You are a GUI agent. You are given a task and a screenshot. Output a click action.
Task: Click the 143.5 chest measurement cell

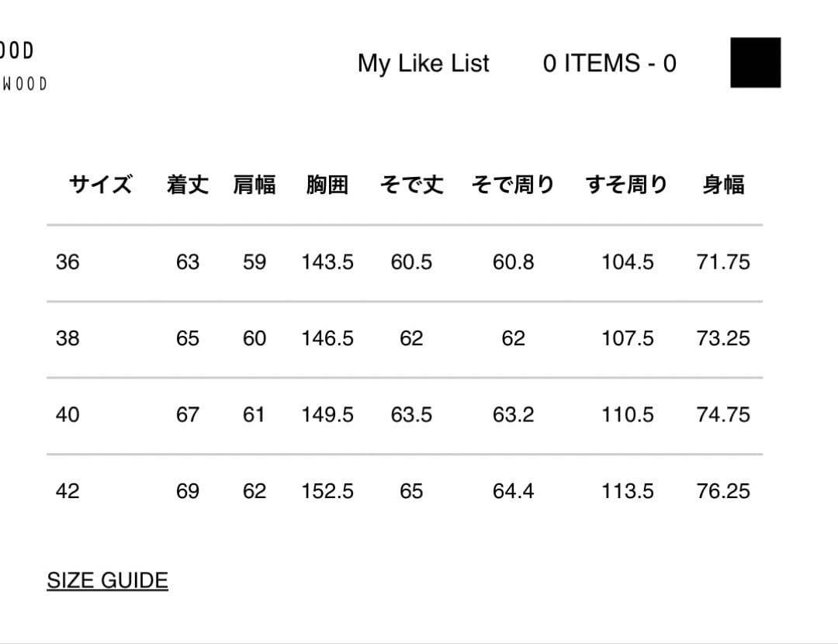point(327,262)
